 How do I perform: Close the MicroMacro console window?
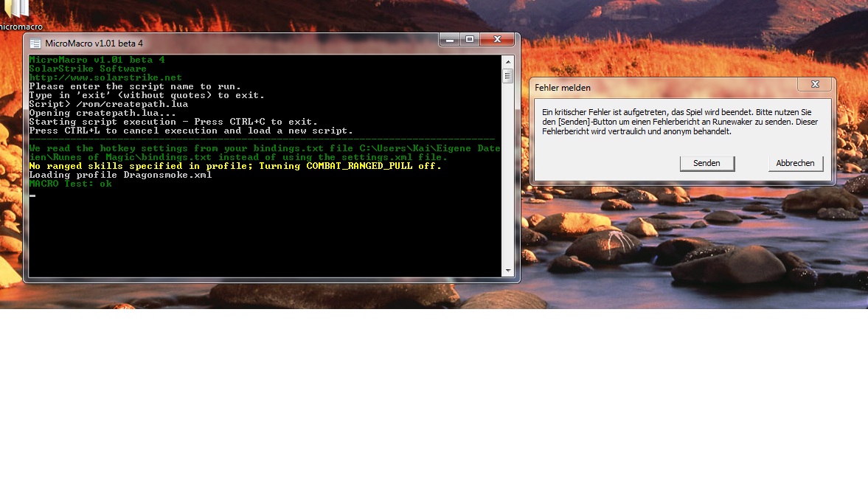(x=497, y=40)
